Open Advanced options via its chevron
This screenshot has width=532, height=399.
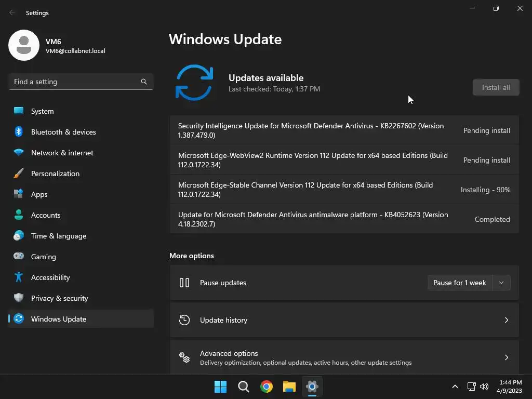[506, 357]
